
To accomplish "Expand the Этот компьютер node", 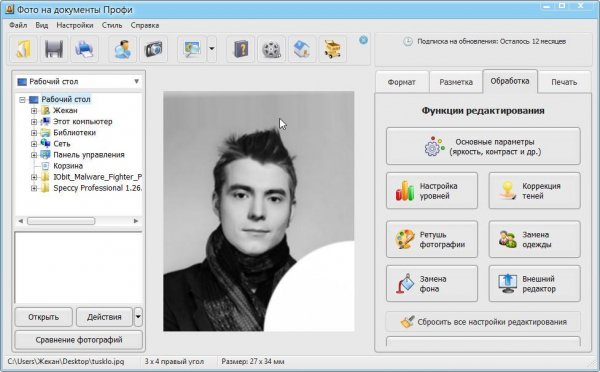I will click(x=34, y=122).
